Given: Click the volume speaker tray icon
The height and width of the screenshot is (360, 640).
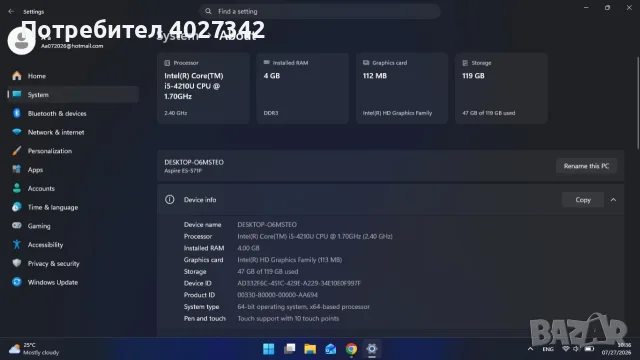Looking at the screenshot, I should [576, 349].
